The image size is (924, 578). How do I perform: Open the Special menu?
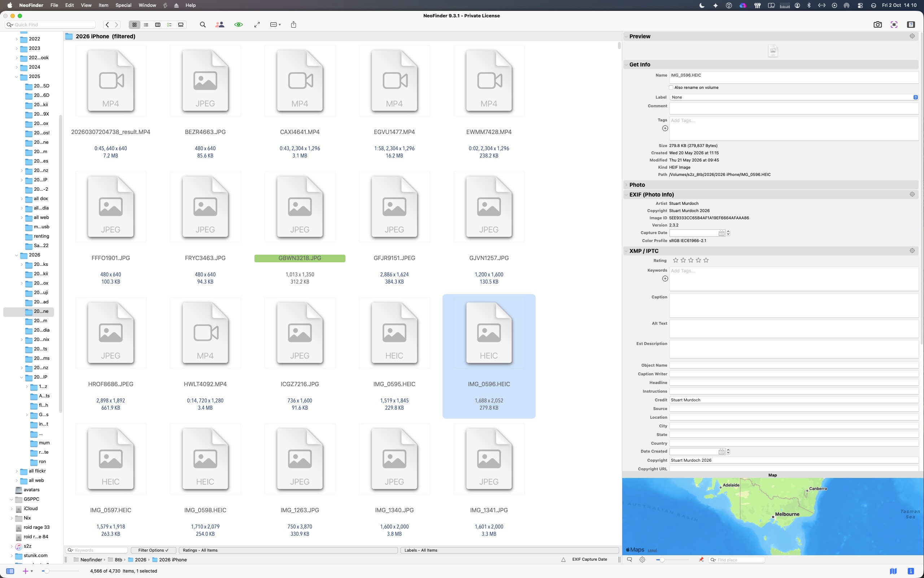coord(123,5)
